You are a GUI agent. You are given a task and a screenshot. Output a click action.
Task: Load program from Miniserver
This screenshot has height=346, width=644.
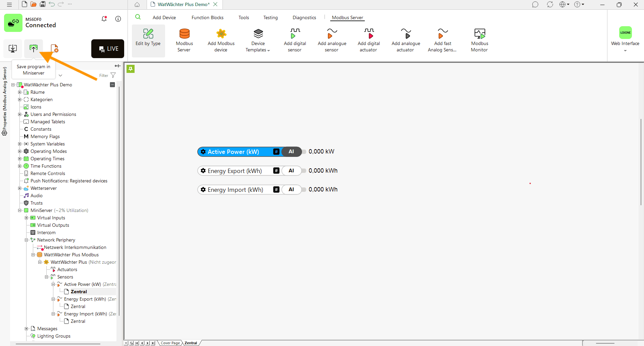[x=13, y=48]
